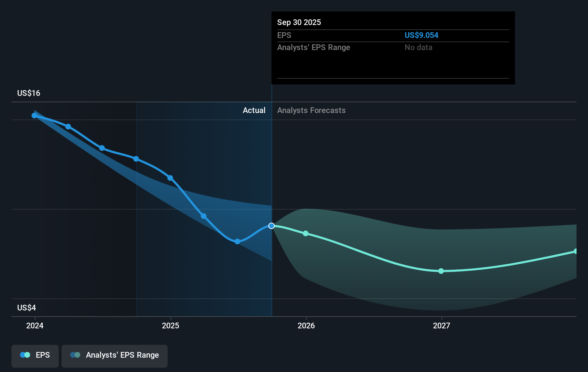
Task: Select the dip data point in mid-2025
Action: (237, 241)
